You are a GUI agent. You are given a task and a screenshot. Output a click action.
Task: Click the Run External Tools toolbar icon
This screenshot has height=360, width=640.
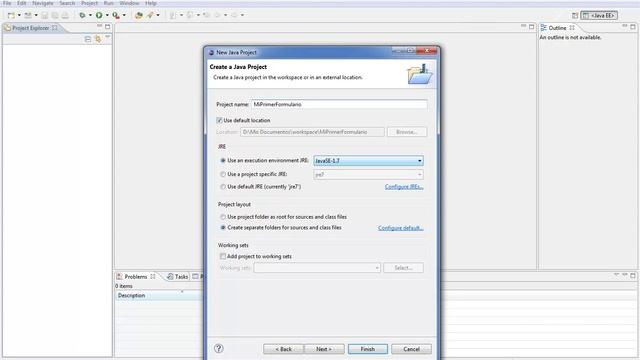116,15
